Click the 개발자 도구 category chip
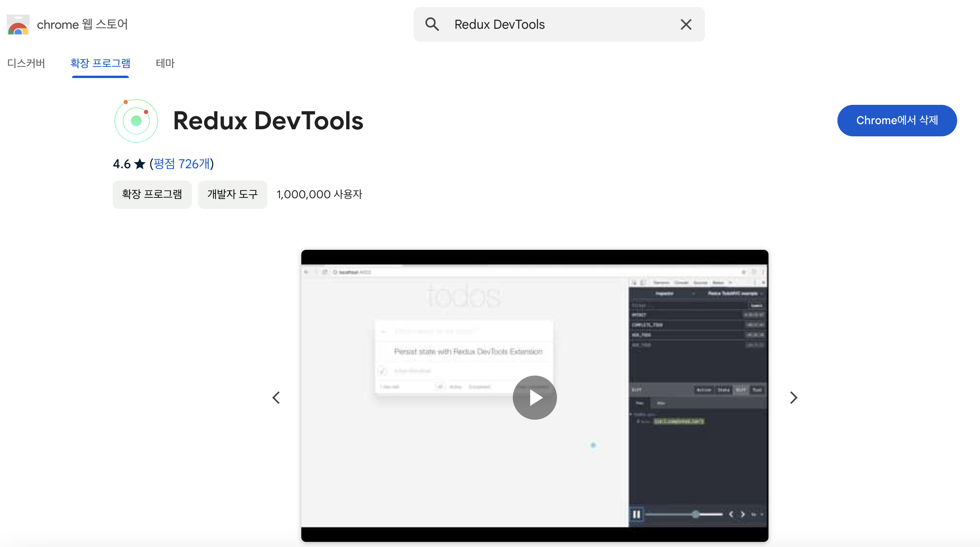 [232, 194]
